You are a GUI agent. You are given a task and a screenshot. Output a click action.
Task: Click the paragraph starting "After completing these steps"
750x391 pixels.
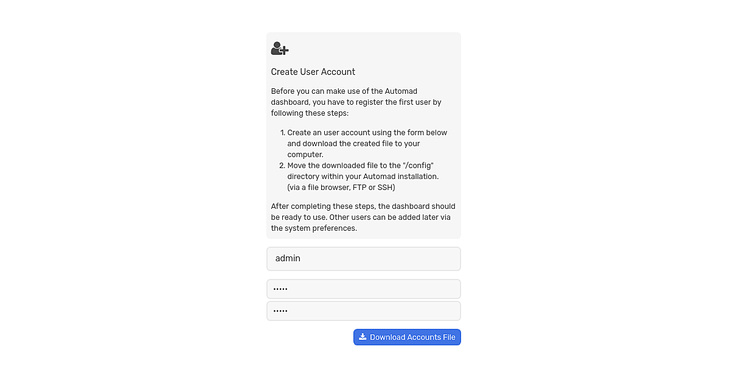(363, 217)
